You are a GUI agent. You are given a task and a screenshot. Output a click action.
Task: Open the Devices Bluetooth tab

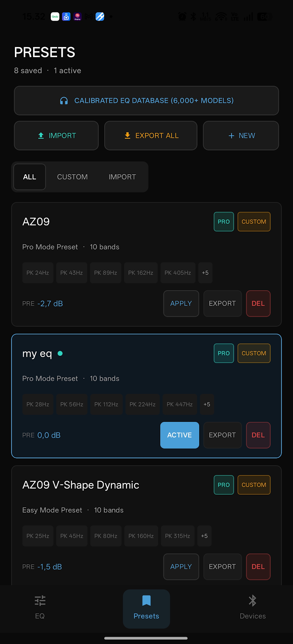tap(253, 607)
